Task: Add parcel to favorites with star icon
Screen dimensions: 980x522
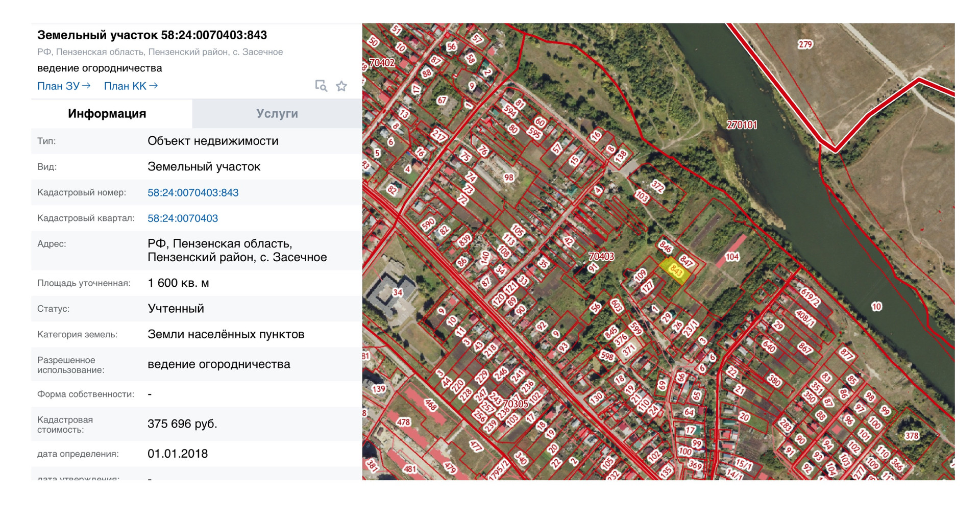Action: coord(341,86)
